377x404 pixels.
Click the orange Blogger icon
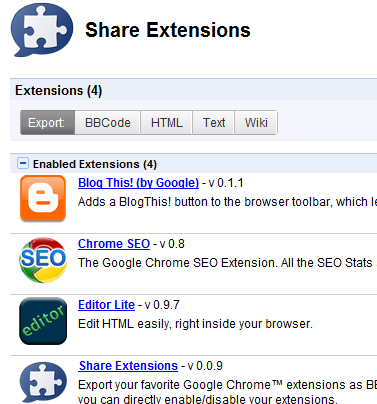[43, 198]
